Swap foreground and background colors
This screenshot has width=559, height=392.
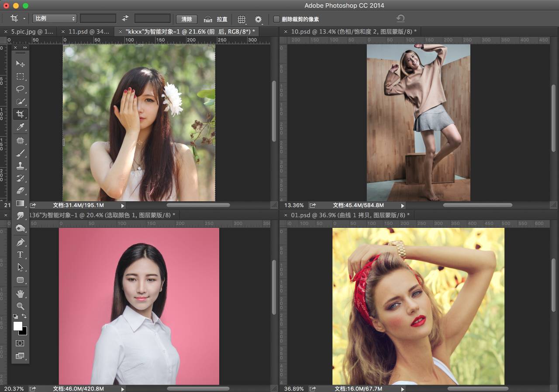24,316
